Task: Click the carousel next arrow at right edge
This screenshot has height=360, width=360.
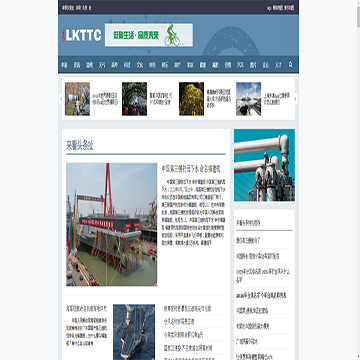Action: pos(295,99)
